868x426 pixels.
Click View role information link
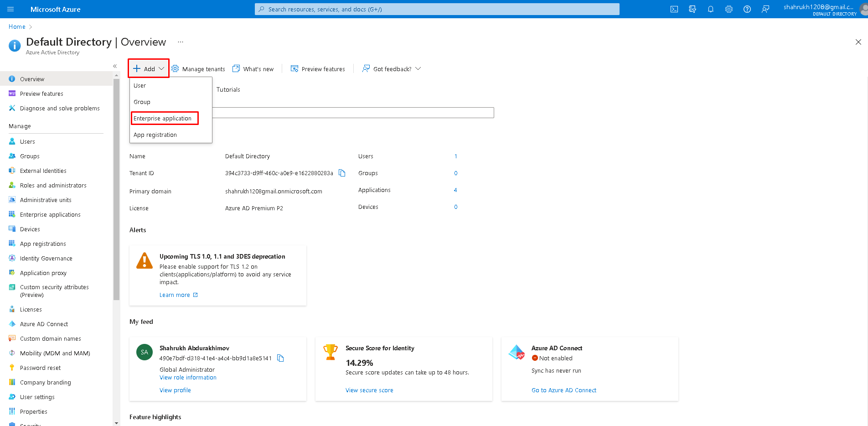tap(188, 377)
